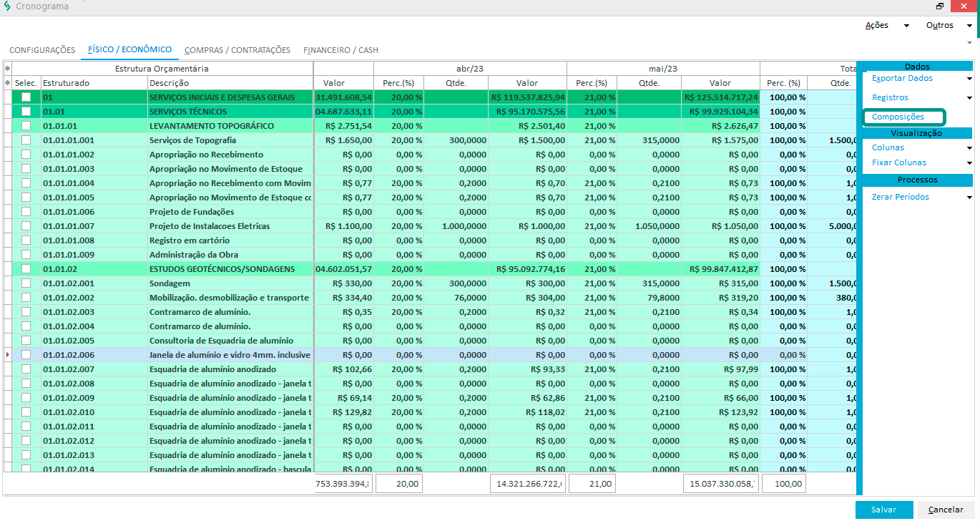Open the Exportar Dados dropdown
Viewport: 980px width, 521px height.
(x=970, y=79)
